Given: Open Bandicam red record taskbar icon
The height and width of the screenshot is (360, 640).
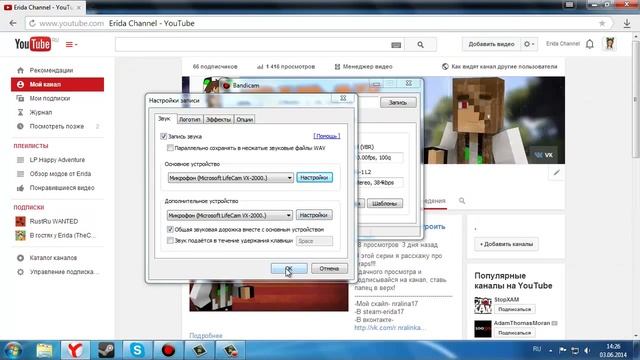Looking at the screenshot, I should (168, 350).
